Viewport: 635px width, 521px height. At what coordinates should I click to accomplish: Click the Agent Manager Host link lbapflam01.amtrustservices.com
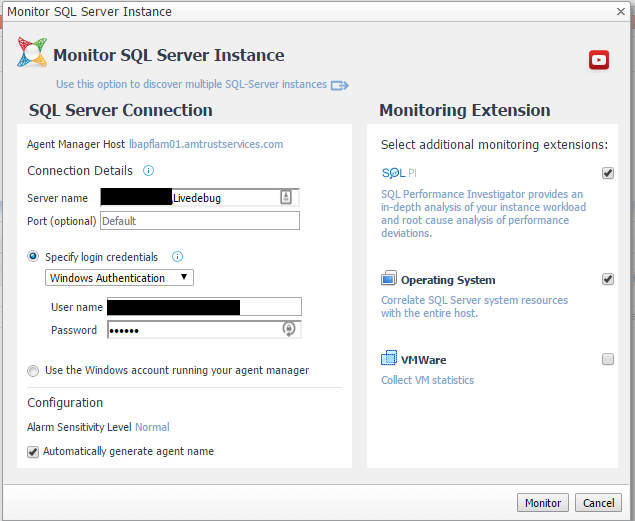[206, 144]
